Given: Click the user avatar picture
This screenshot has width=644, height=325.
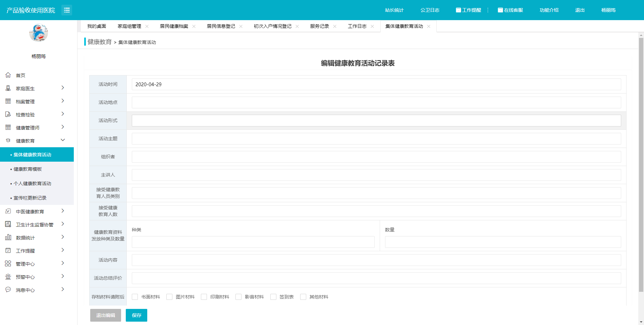Looking at the screenshot, I should pyautogui.click(x=39, y=33).
